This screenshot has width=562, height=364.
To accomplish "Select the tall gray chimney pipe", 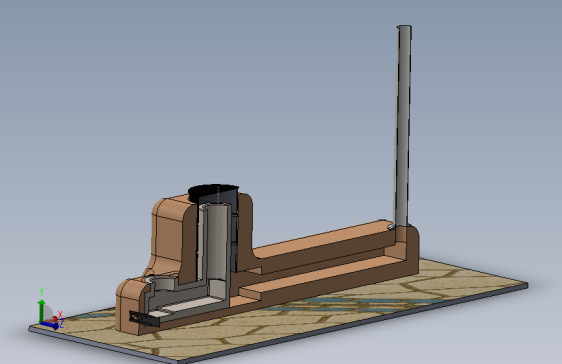I will (403, 125).
